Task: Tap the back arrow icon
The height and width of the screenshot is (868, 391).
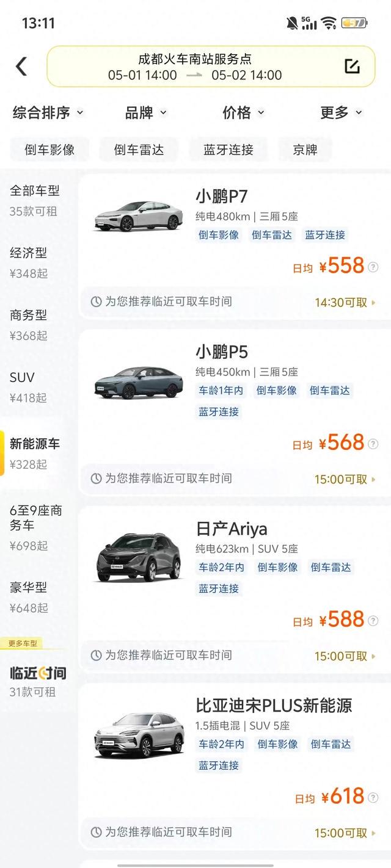Action: pyautogui.click(x=21, y=66)
